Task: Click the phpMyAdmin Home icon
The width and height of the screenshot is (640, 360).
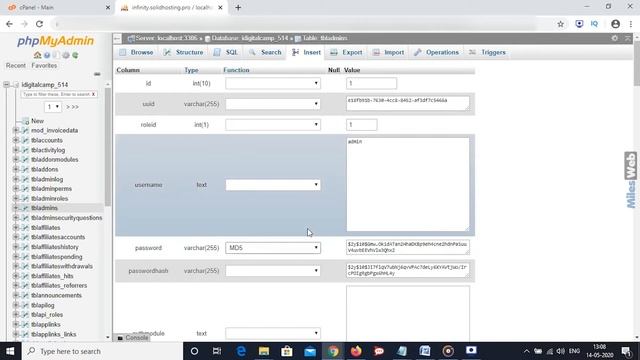Action: click(x=37, y=55)
